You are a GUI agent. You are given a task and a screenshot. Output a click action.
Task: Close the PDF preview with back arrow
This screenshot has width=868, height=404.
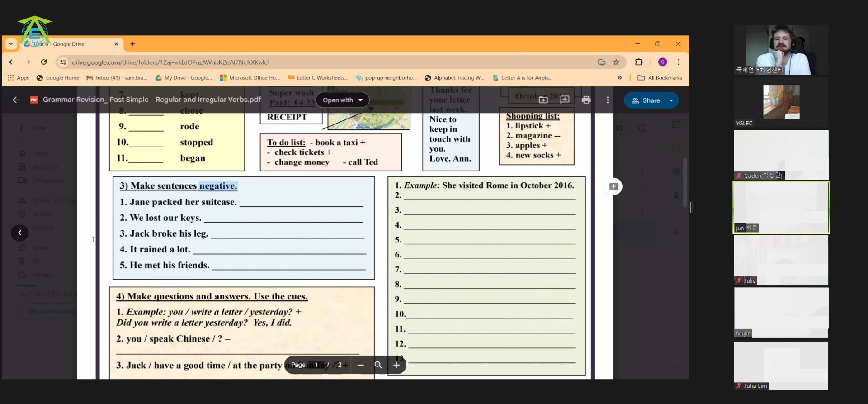[x=16, y=100]
